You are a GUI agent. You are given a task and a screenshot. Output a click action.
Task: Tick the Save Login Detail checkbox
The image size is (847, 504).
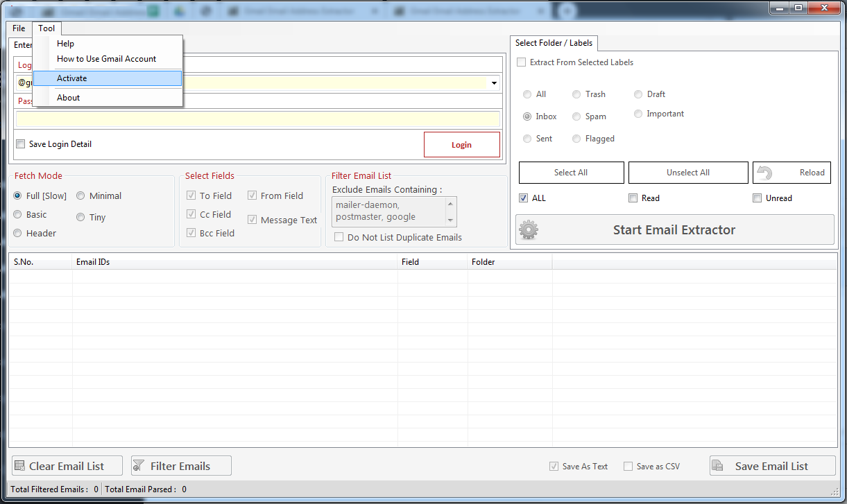(21, 144)
